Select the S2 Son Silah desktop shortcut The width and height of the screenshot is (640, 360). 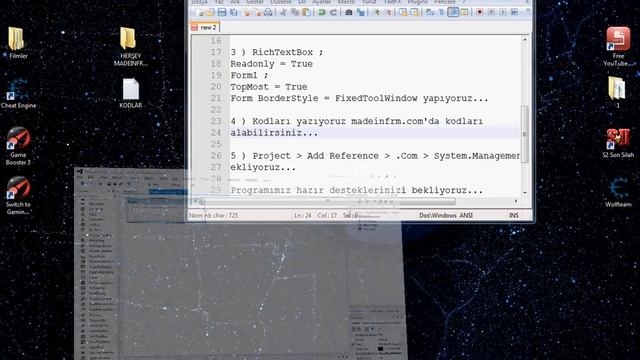coord(618,143)
